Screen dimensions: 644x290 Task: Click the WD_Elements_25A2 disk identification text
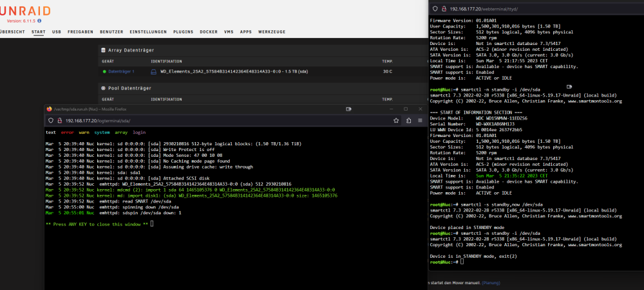point(234,71)
